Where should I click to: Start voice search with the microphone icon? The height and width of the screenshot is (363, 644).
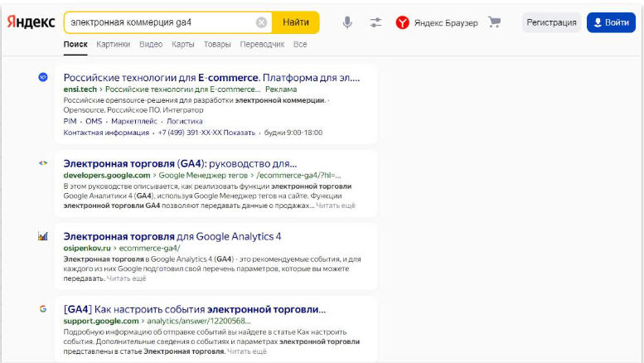[x=347, y=22]
